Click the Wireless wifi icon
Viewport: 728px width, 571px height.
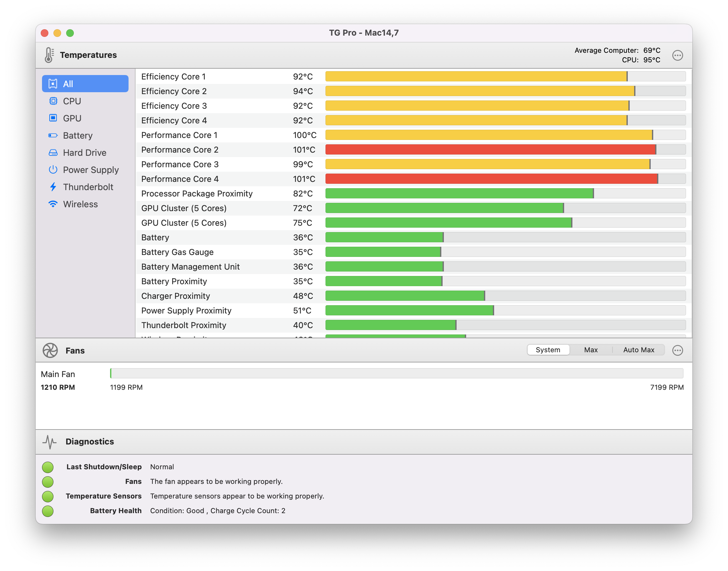[53, 204]
